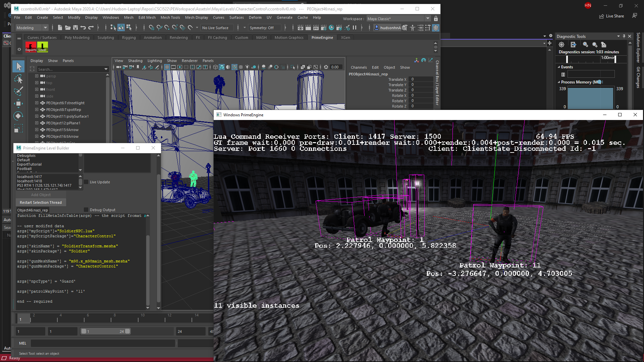Open the Channels menu in Channel Box
This screenshot has width=644, height=362.
coord(359,67)
